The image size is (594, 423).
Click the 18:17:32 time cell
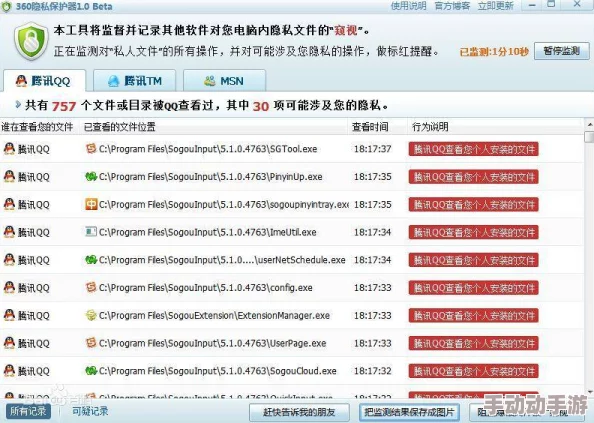(372, 371)
